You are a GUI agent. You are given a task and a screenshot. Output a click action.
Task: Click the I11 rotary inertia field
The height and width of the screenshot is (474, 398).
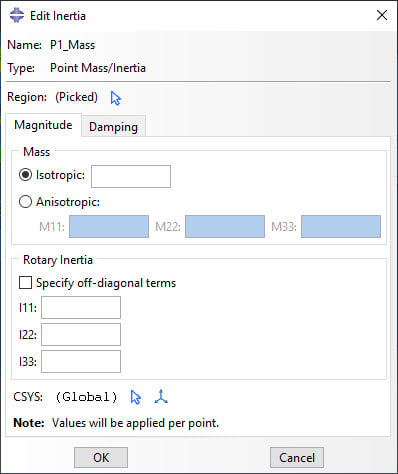point(81,307)
